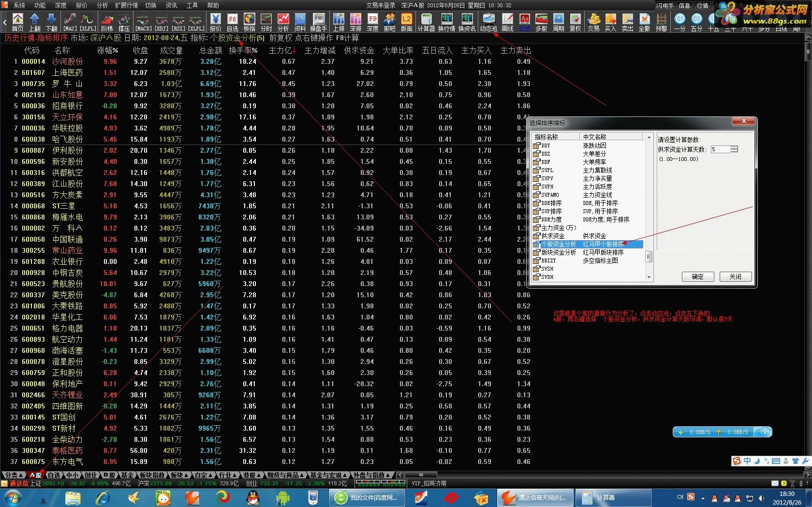812x507 pixels.
Task: Open the [KDJ] indicator icon
Action: [161, 22]
